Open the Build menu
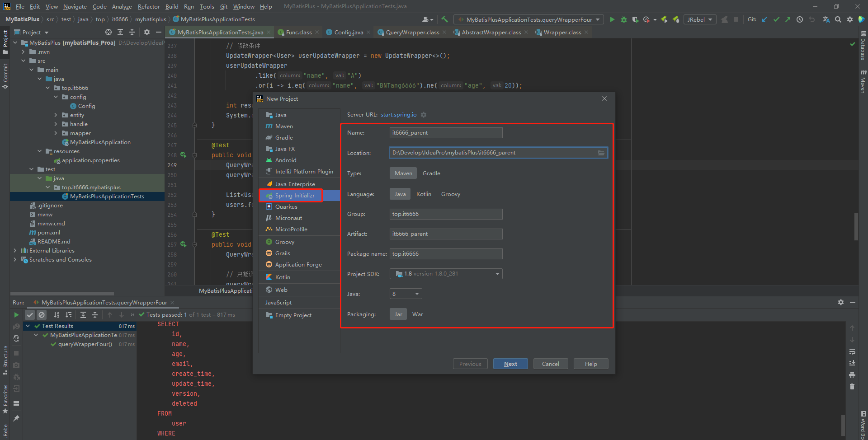Viewport: 868px width, 440px height. 172,6
